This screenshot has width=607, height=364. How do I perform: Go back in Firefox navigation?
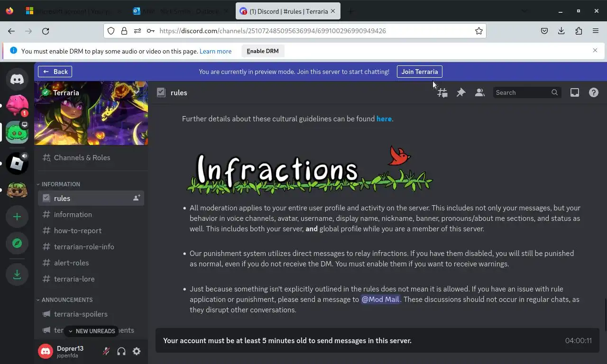pyautogui.click(x=11, y=31)
